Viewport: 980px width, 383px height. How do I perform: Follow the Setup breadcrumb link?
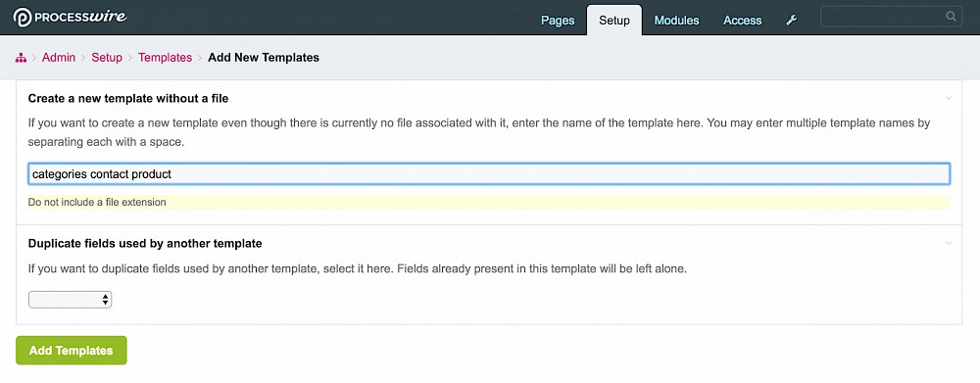coord(107,58)
